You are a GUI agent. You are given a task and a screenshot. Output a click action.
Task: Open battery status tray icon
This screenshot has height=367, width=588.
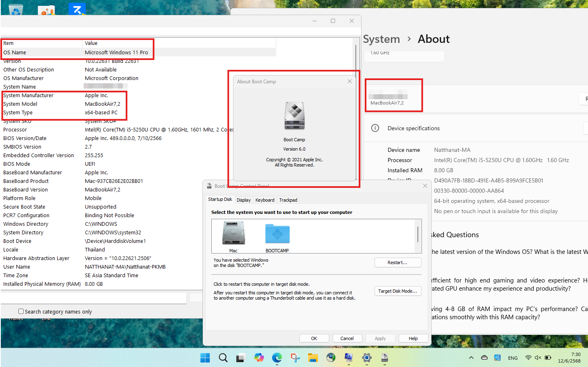(548, 358)
